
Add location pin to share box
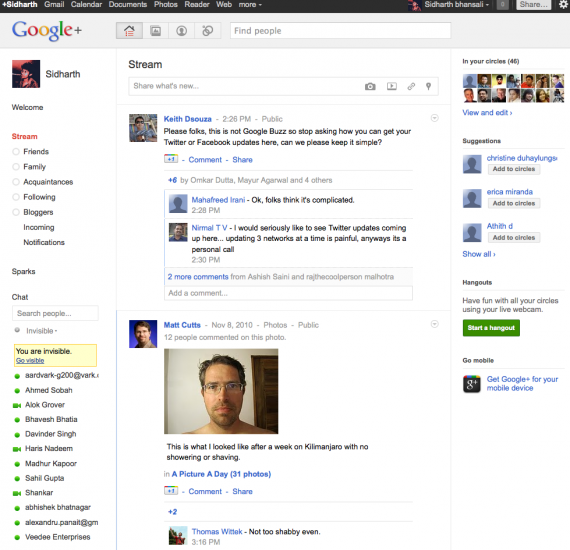(x=428, y=86)
